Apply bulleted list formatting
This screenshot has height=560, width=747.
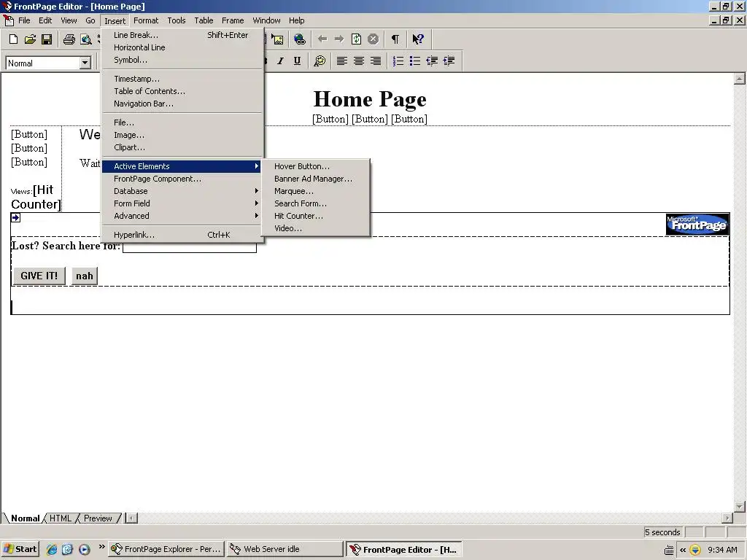(415, 61)
